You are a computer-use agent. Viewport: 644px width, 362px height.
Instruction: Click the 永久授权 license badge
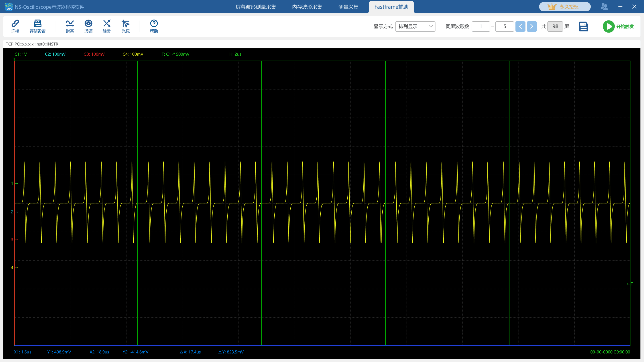point(565,7)
